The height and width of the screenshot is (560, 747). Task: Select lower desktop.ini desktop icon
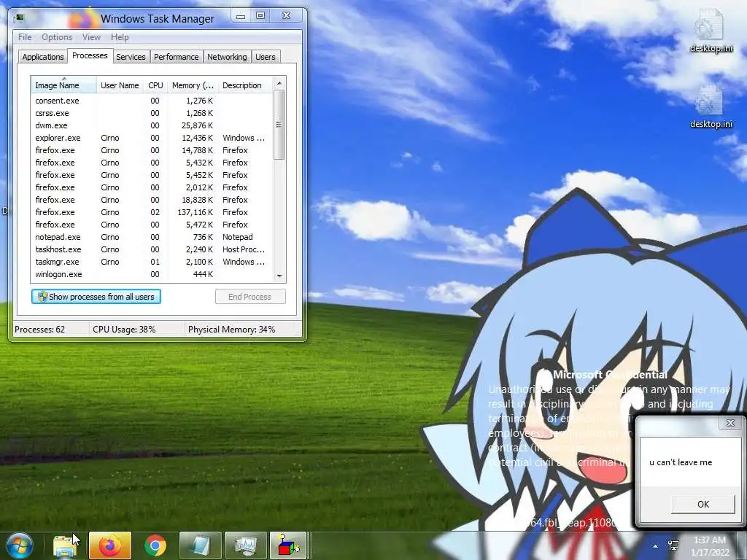coord(711,107)
